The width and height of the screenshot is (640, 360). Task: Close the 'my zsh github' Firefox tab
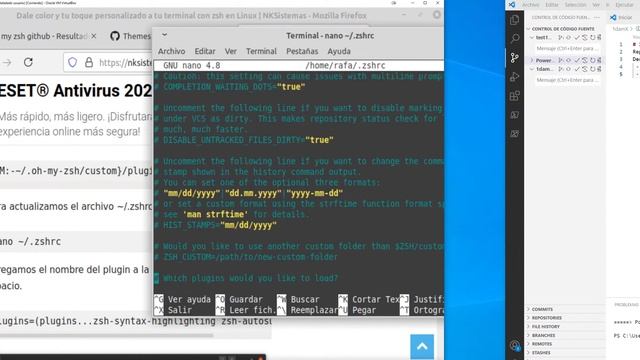coord(94,36)
